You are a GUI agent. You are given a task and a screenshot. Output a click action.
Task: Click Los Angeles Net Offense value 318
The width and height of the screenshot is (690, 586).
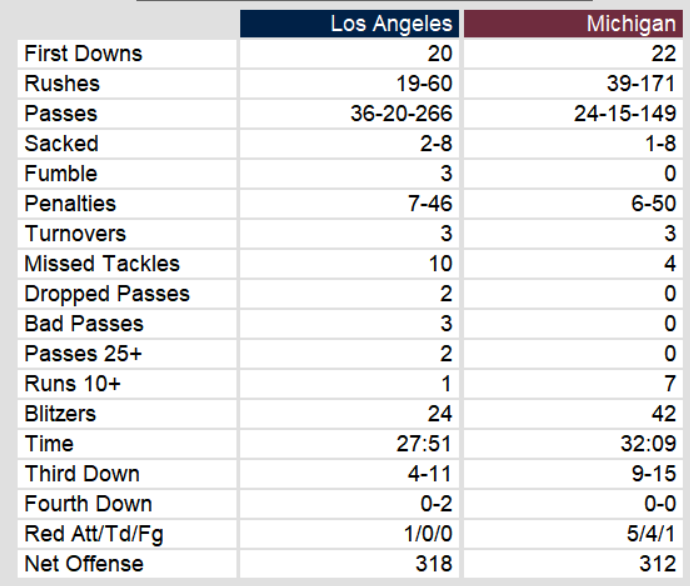point(433,564)
